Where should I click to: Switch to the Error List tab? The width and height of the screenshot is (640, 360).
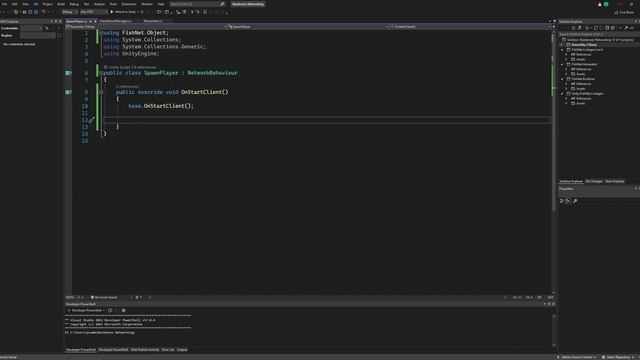pos(168,350)
